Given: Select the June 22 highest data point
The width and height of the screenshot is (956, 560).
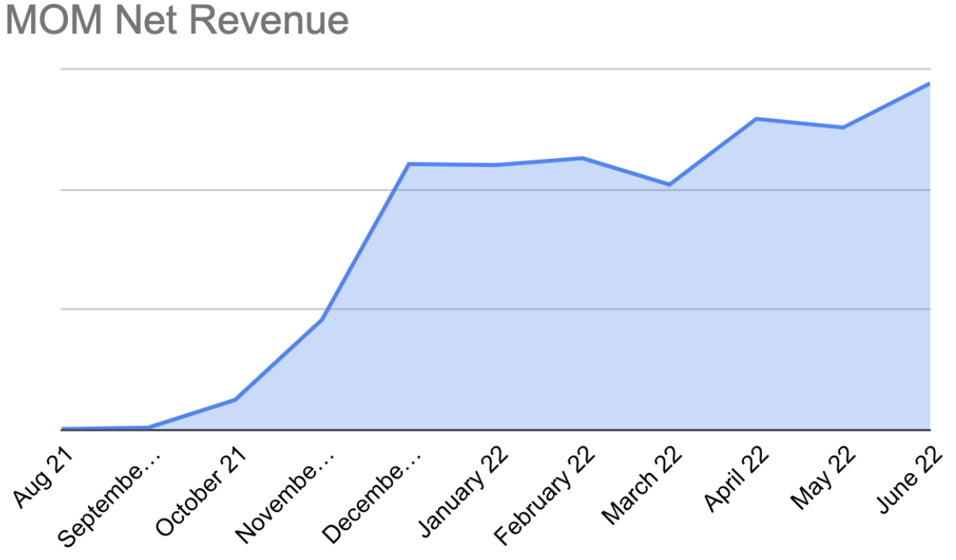Looking at the screenshot, I should (928, 84).
